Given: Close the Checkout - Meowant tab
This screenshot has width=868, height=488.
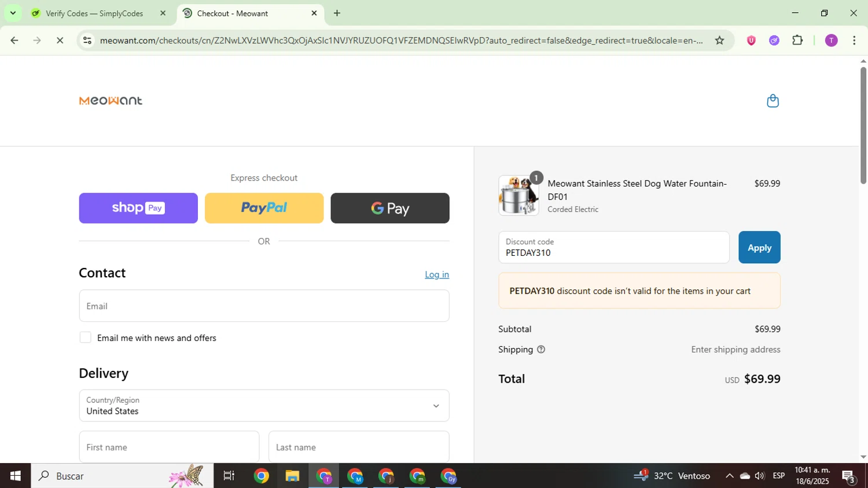Looking at the screenshot, I should pos(314,13).
